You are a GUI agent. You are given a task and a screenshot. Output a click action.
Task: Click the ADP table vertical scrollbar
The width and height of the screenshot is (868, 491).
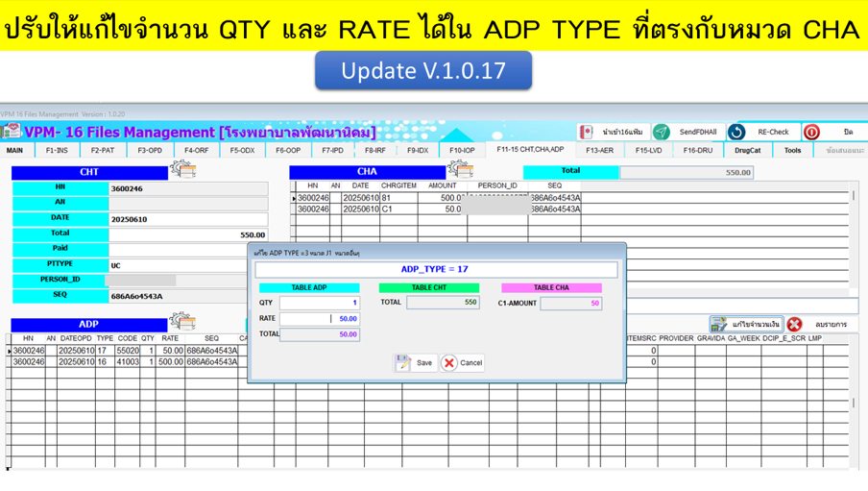(x=854, y=403)
